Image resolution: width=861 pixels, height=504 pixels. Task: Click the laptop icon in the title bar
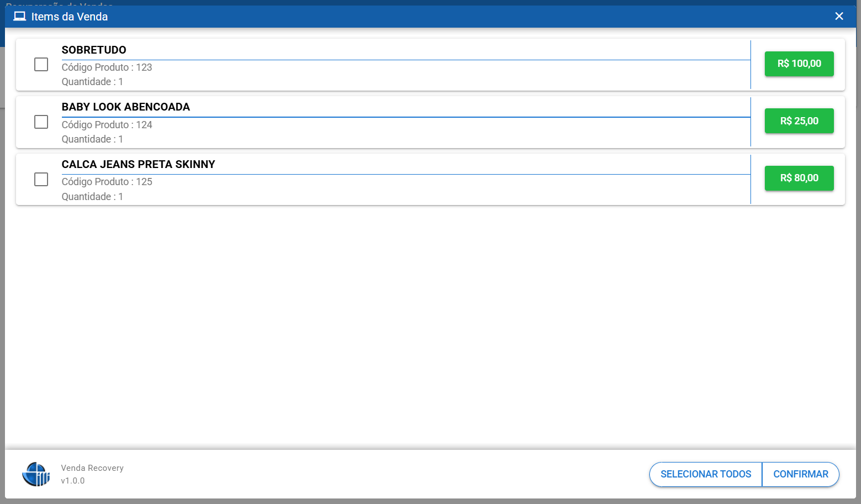point(20,17)
